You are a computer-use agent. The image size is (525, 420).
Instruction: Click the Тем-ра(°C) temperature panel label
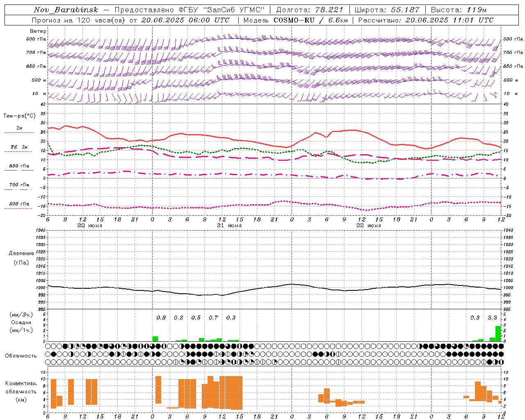pos(19,116)
